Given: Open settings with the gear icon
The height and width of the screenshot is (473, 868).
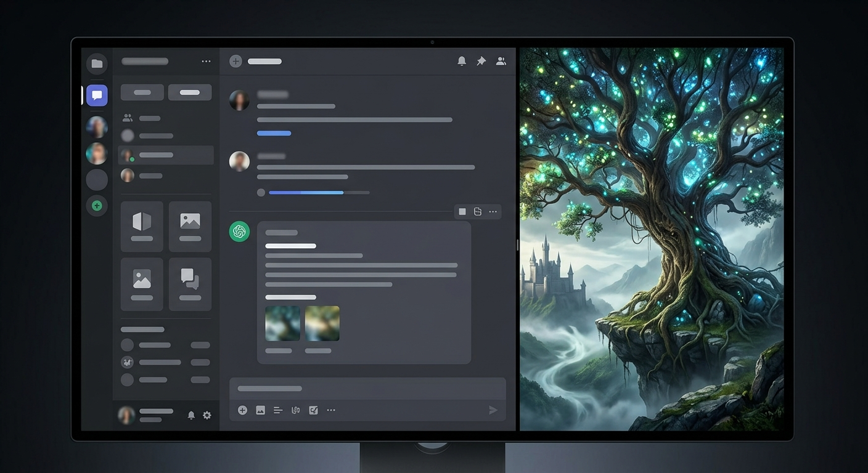Looking at the screenshot, I should pyautogui.click(x=207, y=415).
